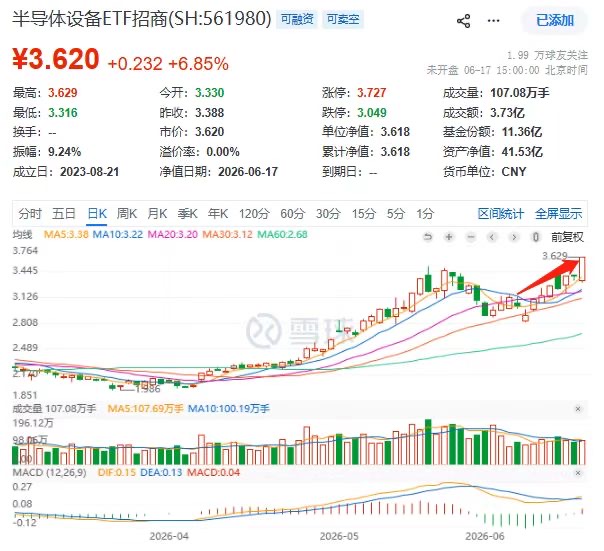This screenshot has height=551, width=604.
Task: Switch to the 30分 interval tab
Action: pyautogui.click(x=328, y=213)
